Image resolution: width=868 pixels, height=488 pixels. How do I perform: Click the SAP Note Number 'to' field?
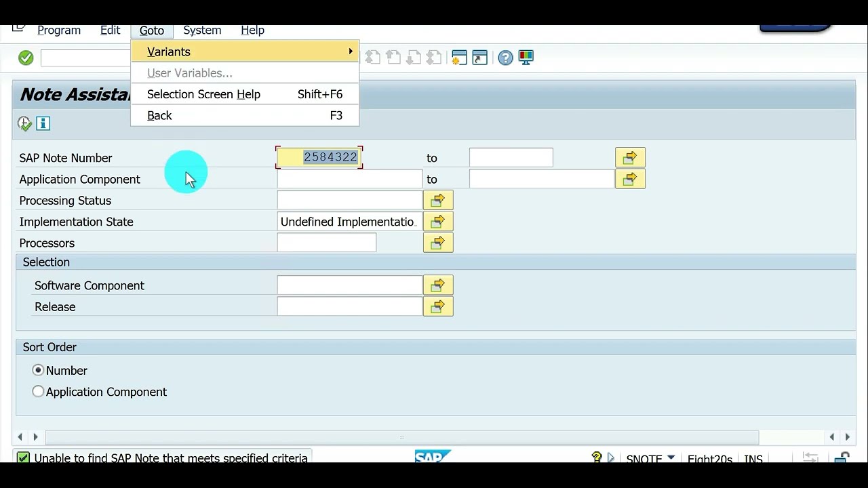pyautogui.click(x=511, y=157)
